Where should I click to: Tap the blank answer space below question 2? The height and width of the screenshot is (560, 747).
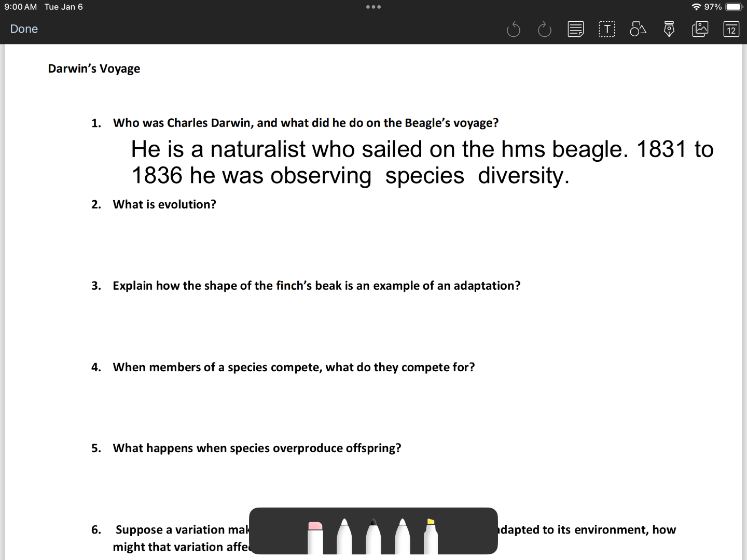(363, 241)
